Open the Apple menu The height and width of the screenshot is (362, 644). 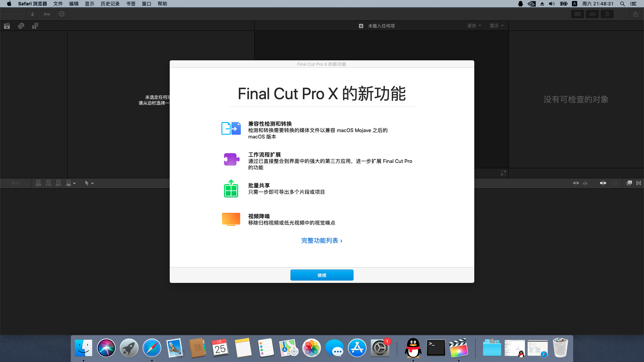(x=9, y=4)
